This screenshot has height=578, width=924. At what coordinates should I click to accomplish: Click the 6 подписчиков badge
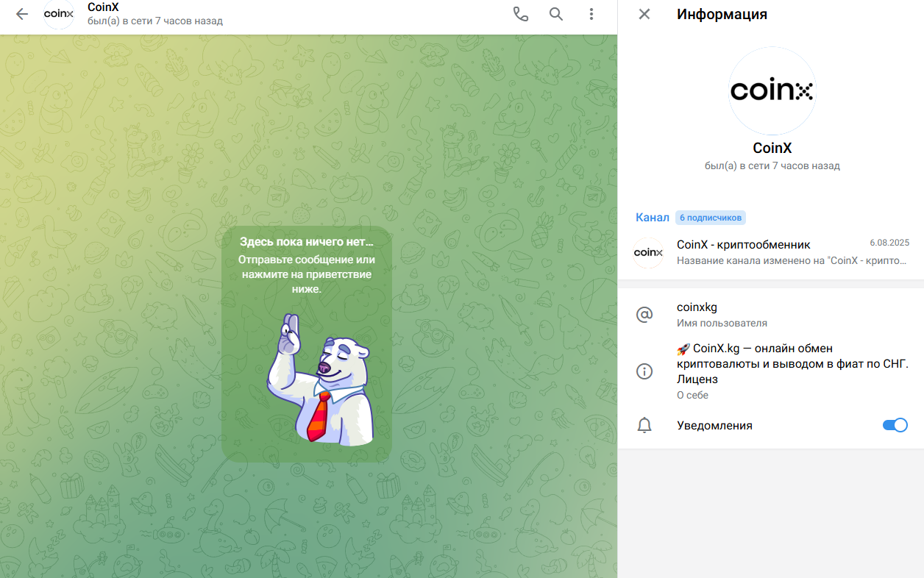coord(711,218)
